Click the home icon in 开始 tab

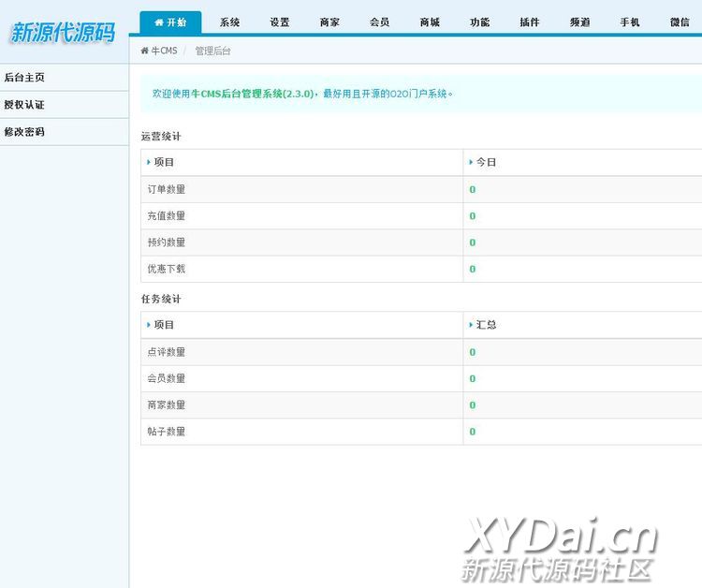pos(159,22)
